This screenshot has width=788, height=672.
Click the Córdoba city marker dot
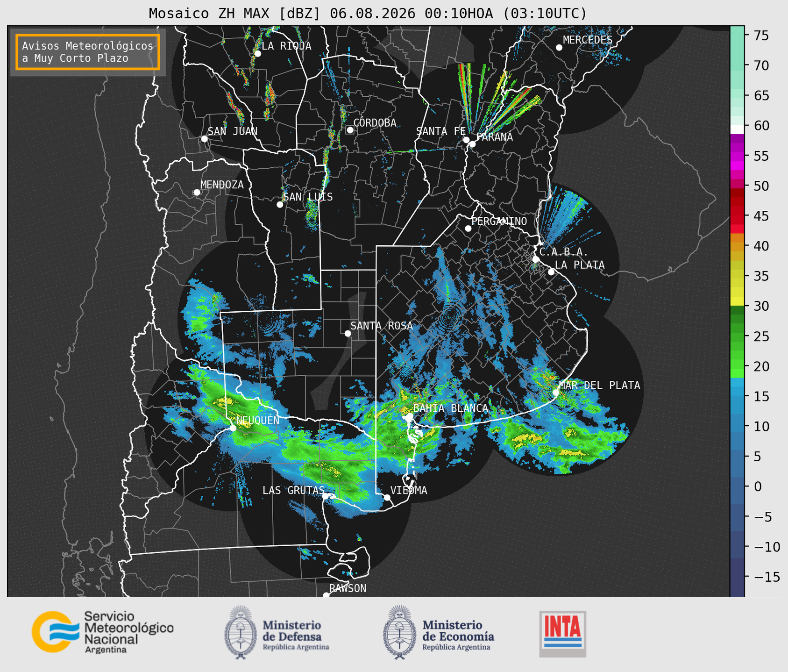coord(350,130)
